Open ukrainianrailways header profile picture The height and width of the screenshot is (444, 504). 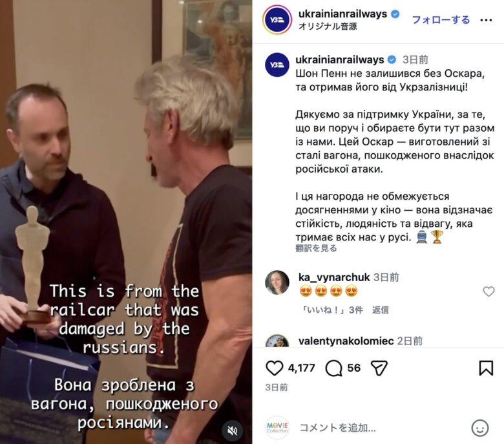coord(277,20)
